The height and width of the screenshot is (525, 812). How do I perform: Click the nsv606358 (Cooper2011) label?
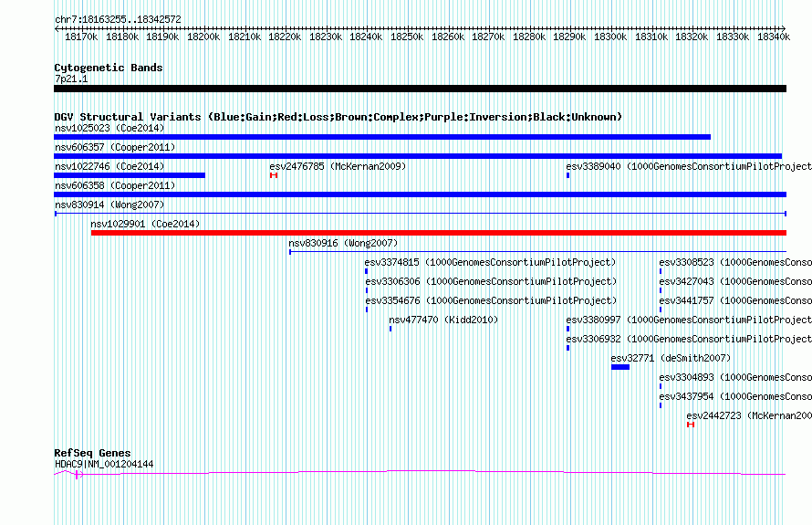[115, 185]
